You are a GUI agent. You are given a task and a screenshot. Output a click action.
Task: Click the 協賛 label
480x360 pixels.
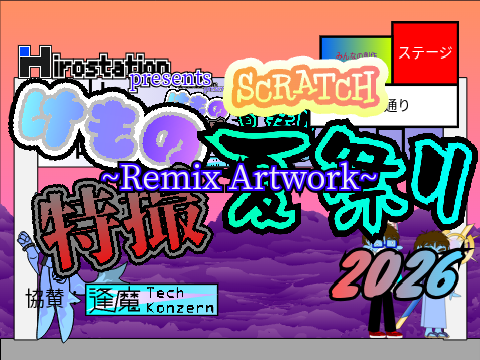click(45, 298)
